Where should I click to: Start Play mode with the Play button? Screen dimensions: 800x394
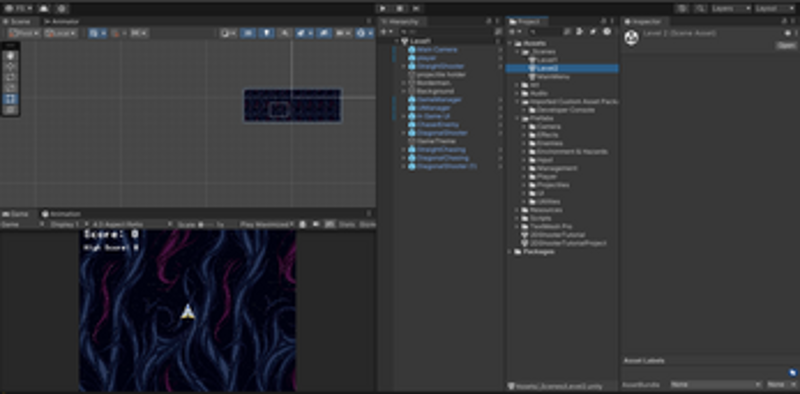pos(383,8)
